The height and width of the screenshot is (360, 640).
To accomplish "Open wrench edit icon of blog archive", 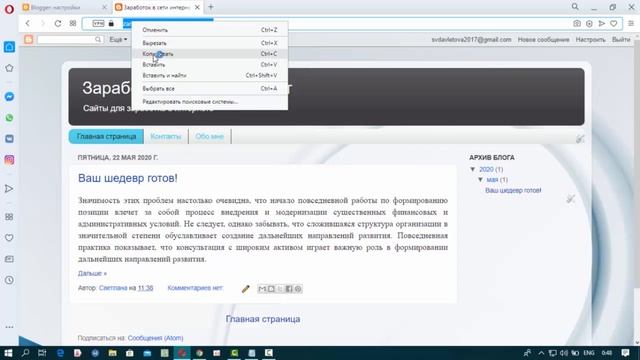I will (x=571, y=199).
